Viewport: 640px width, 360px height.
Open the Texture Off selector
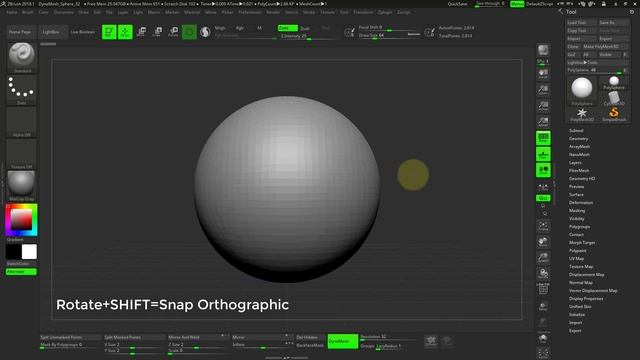click(x=22, y=154)
